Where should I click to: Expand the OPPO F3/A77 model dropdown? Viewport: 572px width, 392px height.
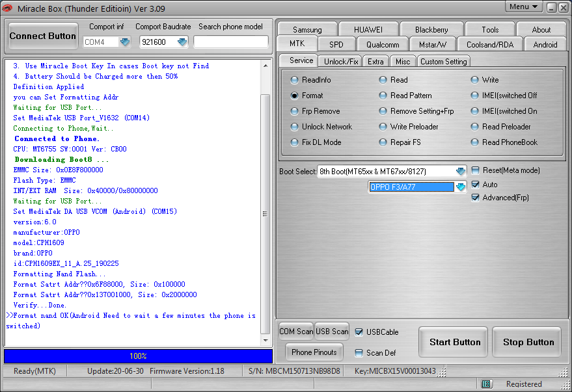click(x=460, y=187)
